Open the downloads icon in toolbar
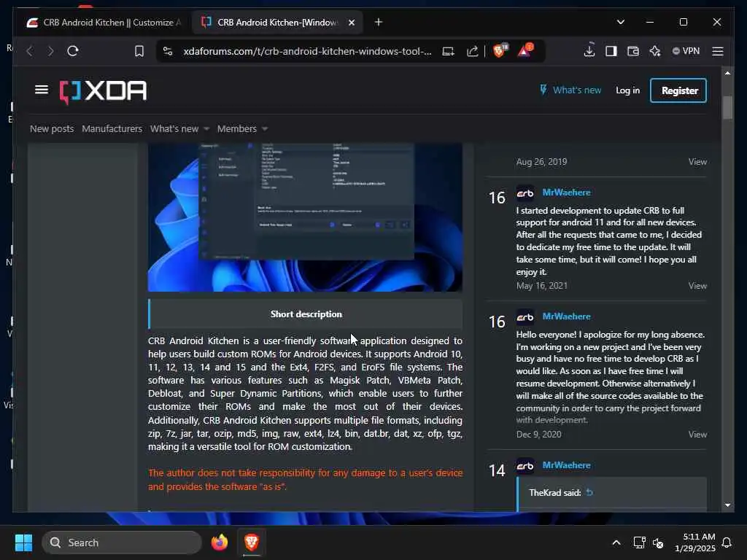747x560 pixels. (x=589, y=50)
